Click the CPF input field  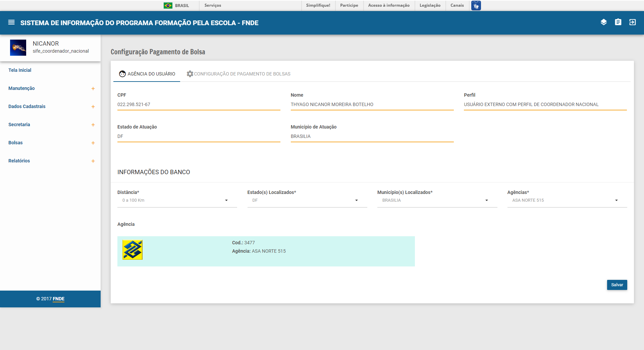pos(199,105)
